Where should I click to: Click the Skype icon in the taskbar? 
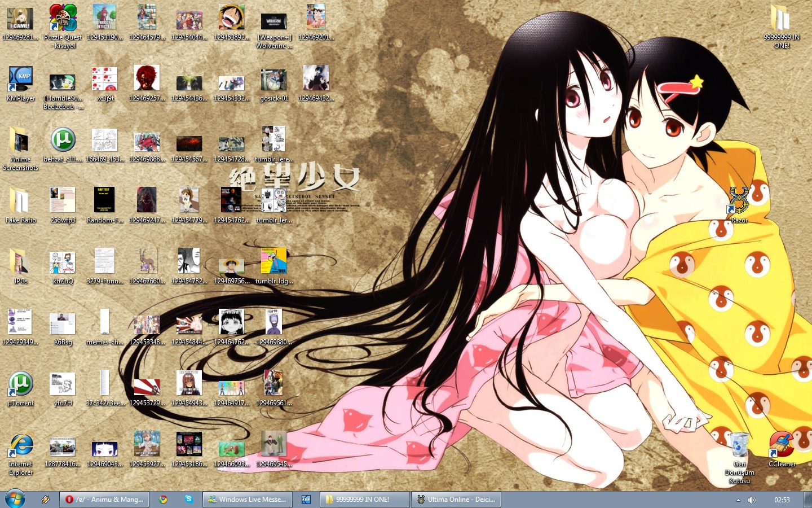pos(188,500)
